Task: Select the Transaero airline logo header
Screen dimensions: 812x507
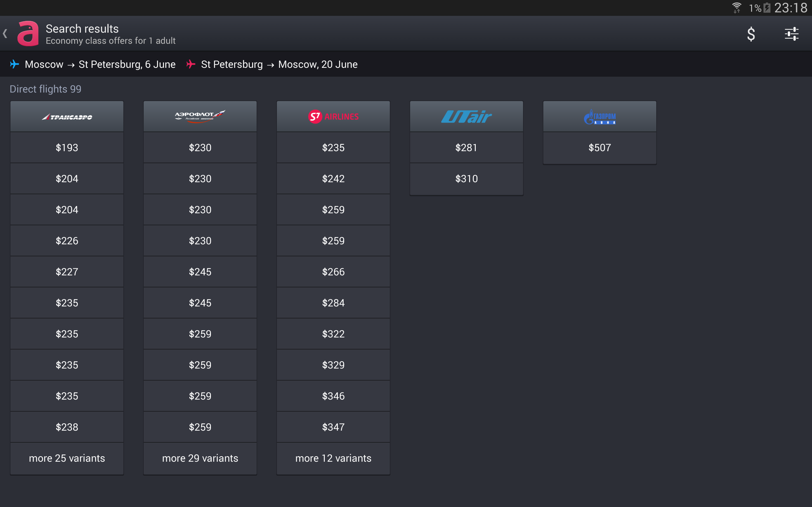Action: 67,117
